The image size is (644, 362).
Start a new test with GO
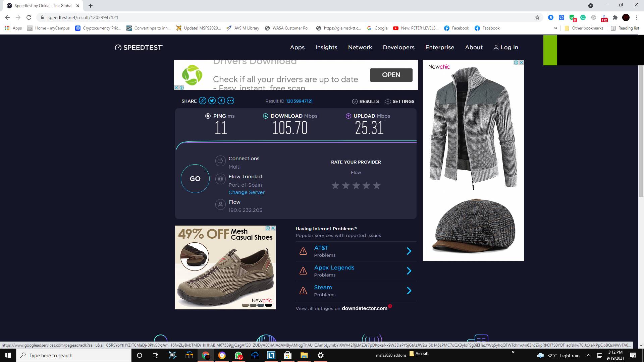click(195, 179)
